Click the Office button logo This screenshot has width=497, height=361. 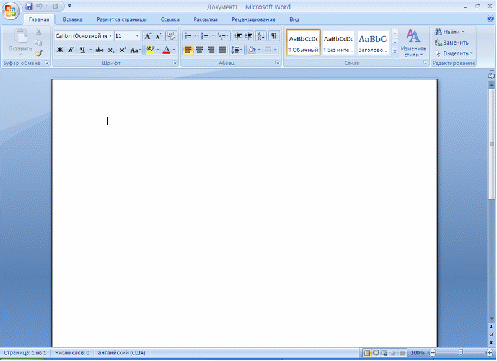[x=11, y=11]
